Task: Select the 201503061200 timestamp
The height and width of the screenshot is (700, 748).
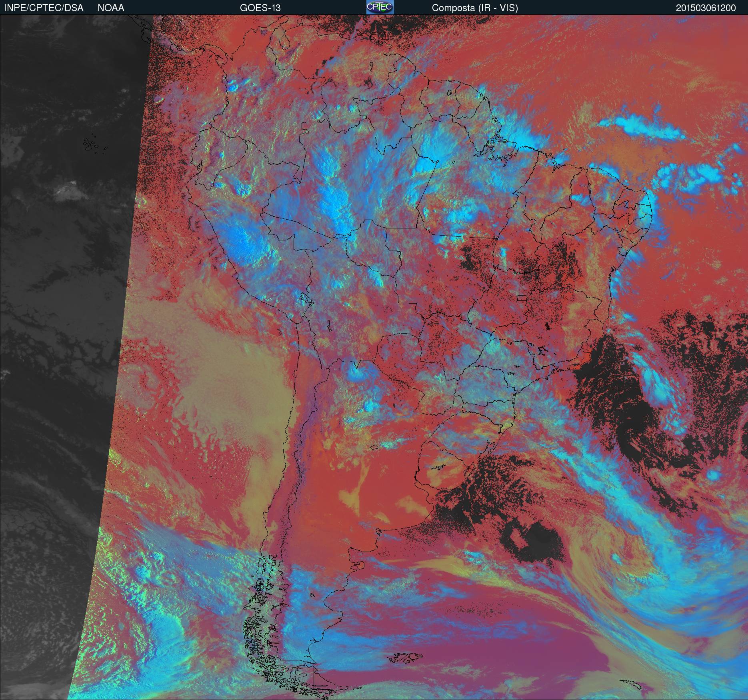Action: coord(706,8)
